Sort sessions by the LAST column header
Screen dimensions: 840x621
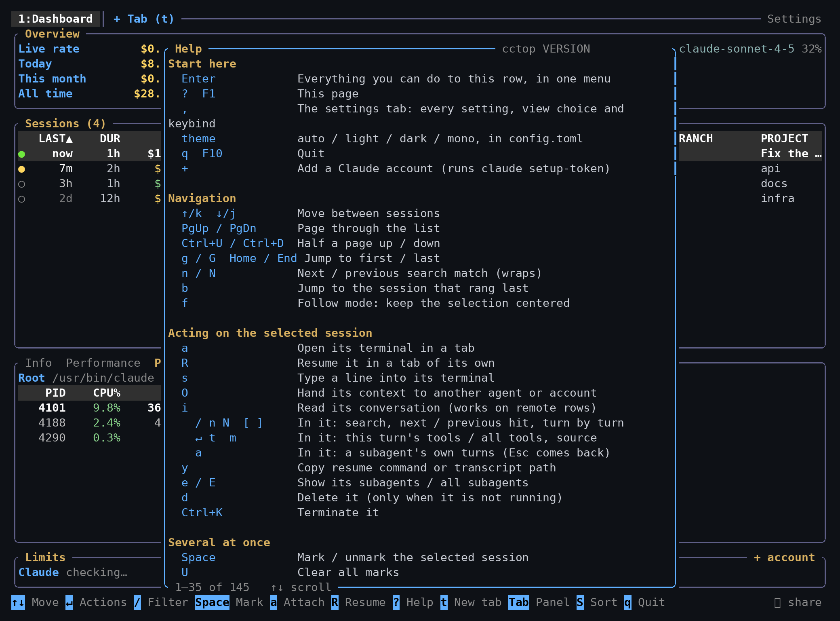(55, 139)
